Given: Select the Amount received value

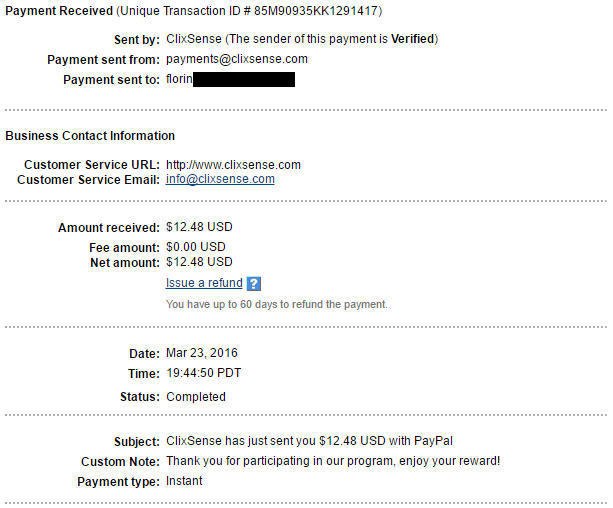Looking at the screenshot, I should pos(199,227).
